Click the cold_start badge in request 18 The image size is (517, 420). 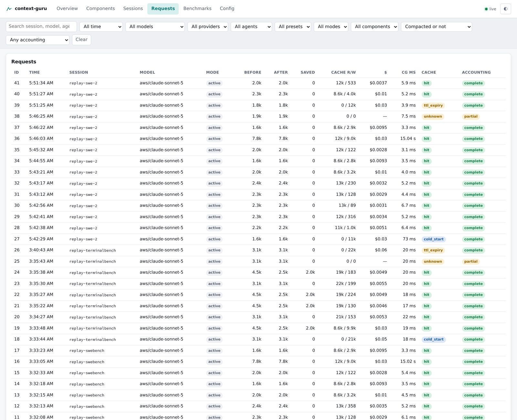434,340
